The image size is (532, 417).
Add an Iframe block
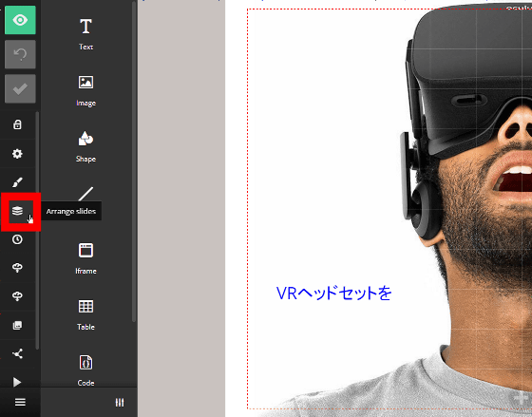pyautogui.click(x=85, y=259)
